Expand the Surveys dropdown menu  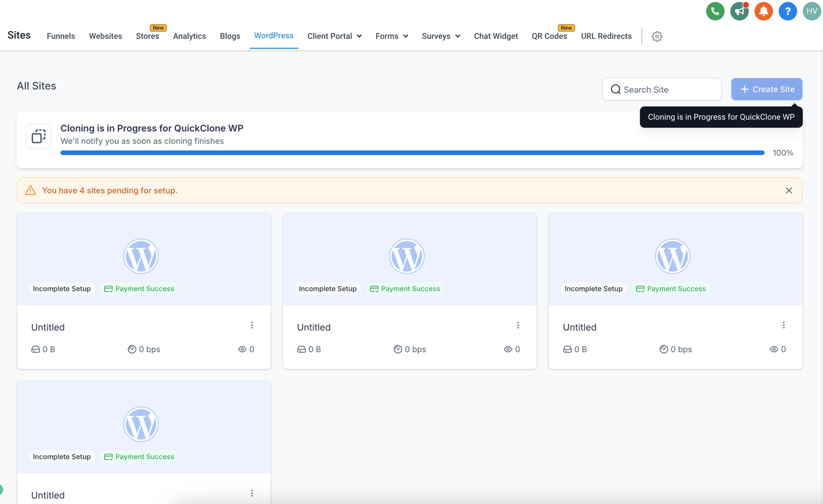(441, 36)
